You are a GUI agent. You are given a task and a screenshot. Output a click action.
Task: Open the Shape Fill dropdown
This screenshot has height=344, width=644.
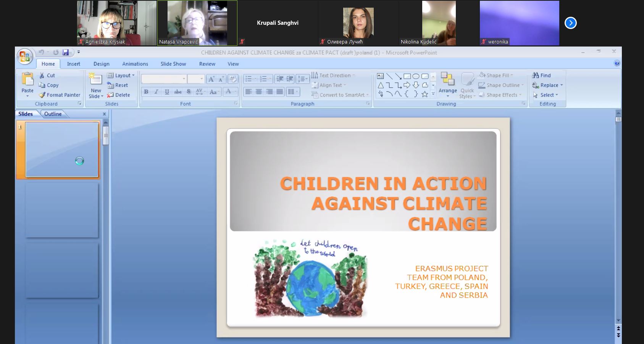[x=496, y=76]
